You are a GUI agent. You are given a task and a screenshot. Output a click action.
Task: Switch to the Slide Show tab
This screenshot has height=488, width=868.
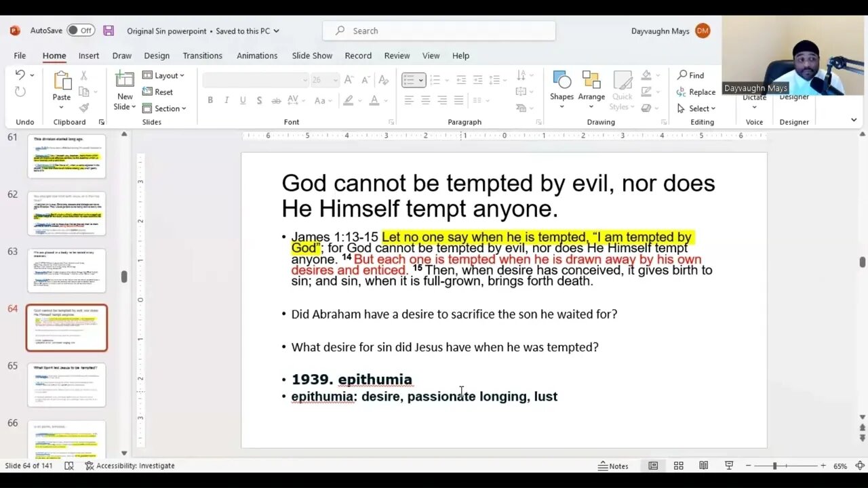[312, 56]
